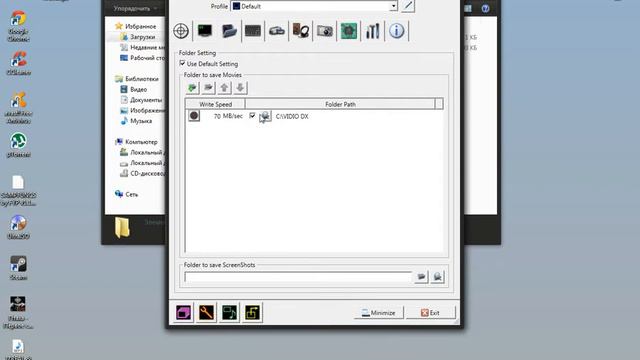Click the Write Speed column header
Screen dimensions: 640x360
point(215,104)
